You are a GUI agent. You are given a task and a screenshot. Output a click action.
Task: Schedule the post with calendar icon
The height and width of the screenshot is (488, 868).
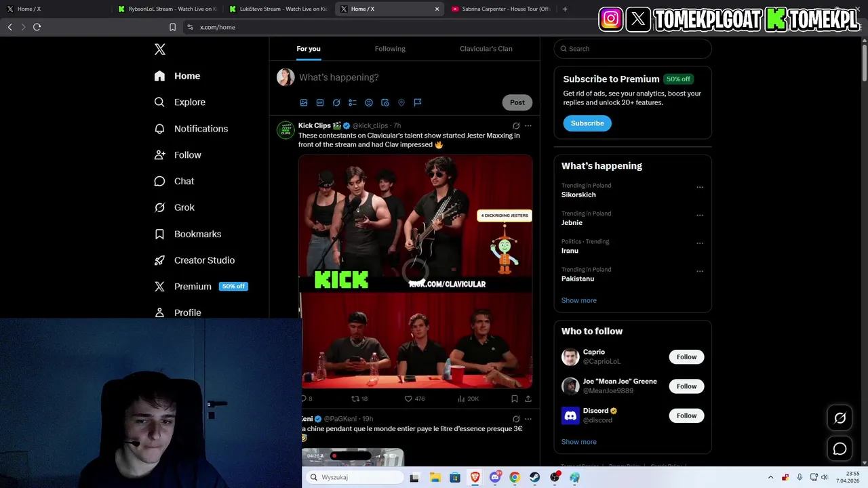385,102
